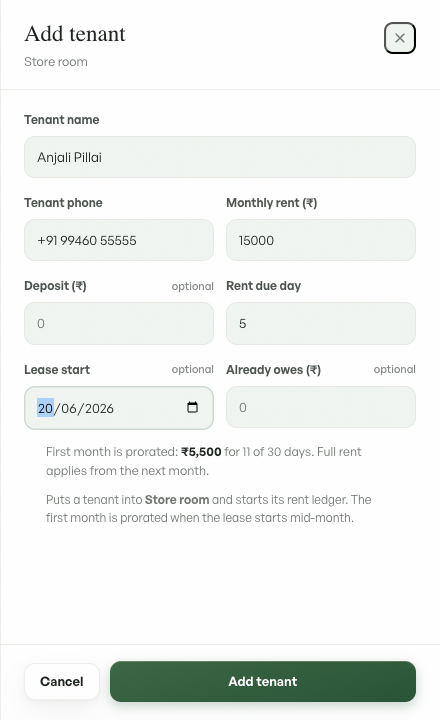This screenshot has width=440, height=720.
Task: Open the calendar picker icon in Lease start
Action: click(192, 407)
